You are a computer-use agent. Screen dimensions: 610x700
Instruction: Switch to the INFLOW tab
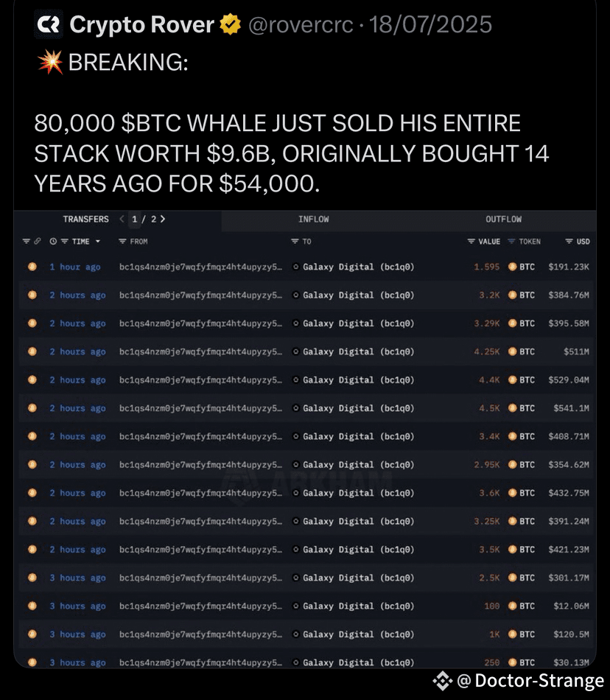pos(314,219)
